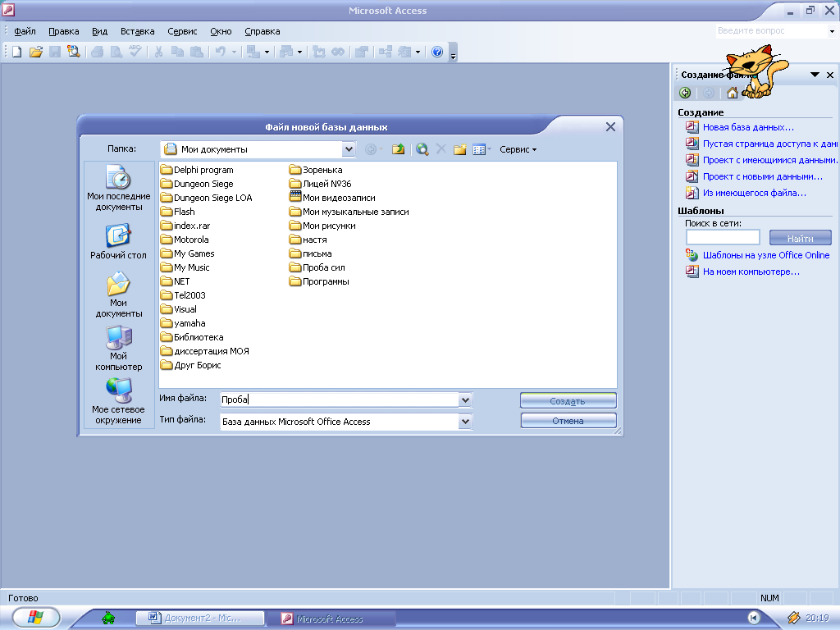The image size is (840, 630).
Task: Click the Новая база данных link
Action: pyautogui.click(x=748, y=127)
